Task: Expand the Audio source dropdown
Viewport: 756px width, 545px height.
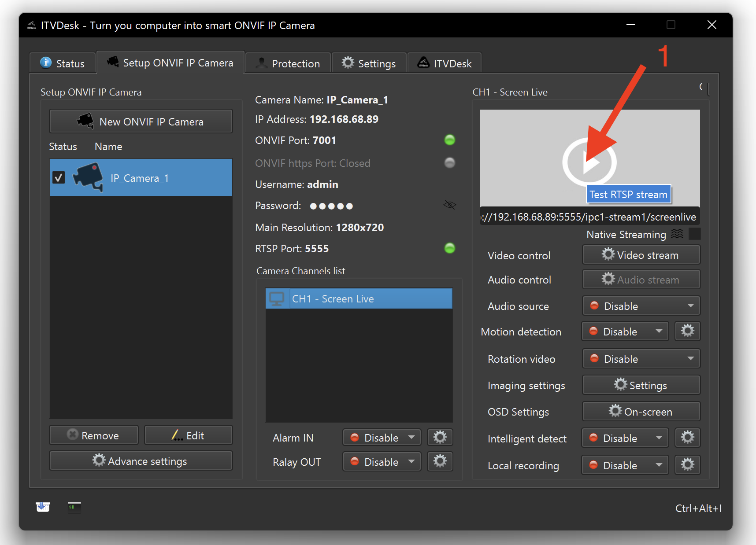Action: [641, 306]
